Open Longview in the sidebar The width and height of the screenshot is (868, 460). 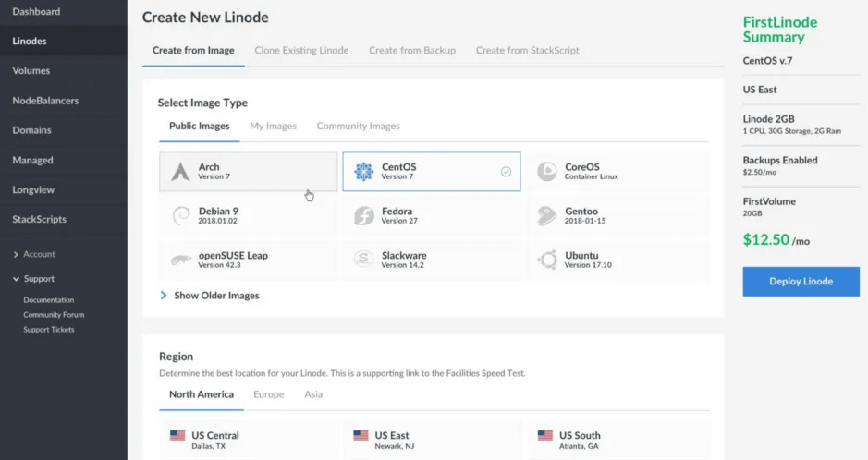click(64, 189)
